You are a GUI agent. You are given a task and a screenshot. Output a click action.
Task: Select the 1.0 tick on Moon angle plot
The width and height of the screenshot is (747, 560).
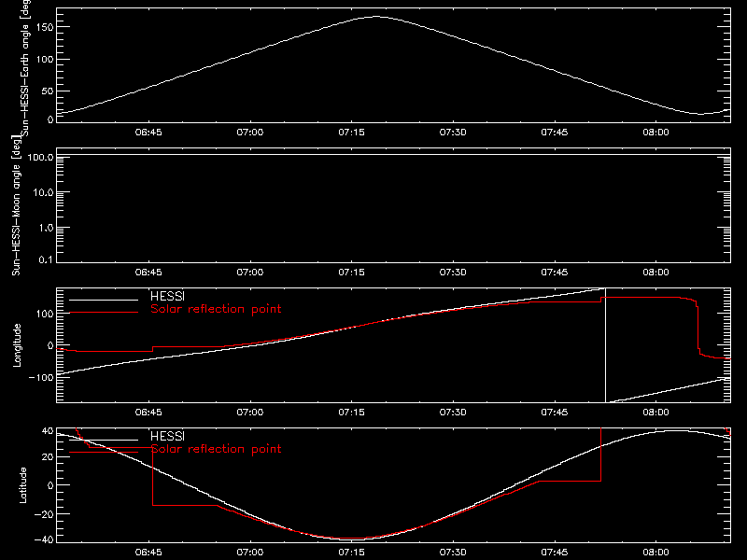[46, 228]
